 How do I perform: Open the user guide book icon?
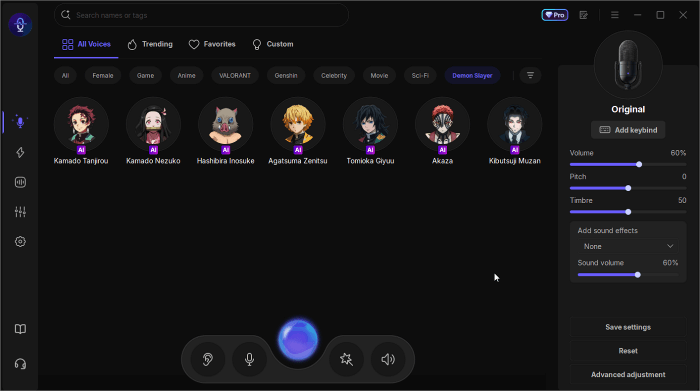coord(20,329)
